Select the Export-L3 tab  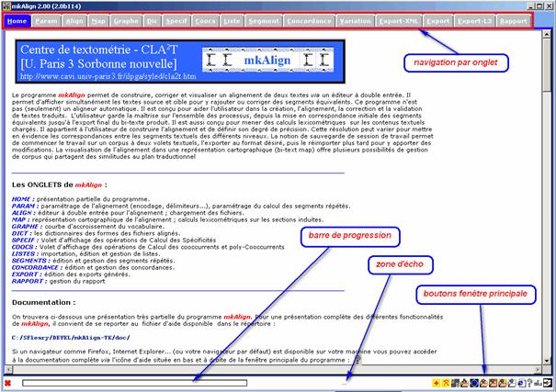click(x=475, y=21)
